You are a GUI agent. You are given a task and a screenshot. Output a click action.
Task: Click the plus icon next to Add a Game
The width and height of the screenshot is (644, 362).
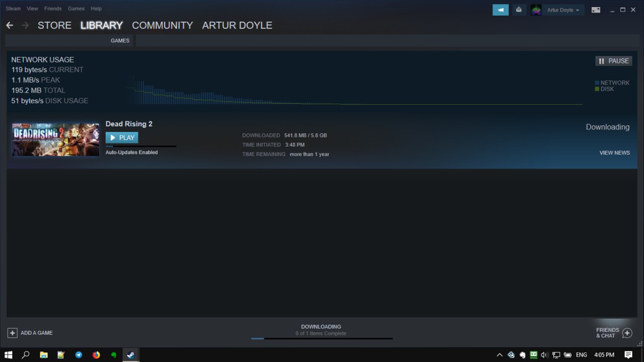(13, 333)
